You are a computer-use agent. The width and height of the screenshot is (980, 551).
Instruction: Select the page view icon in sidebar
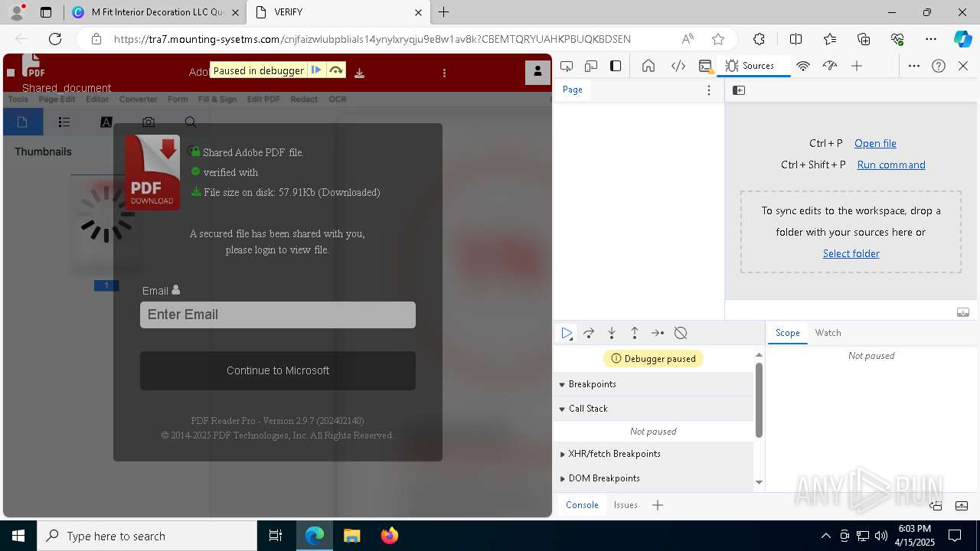click(x=22, y=122)
